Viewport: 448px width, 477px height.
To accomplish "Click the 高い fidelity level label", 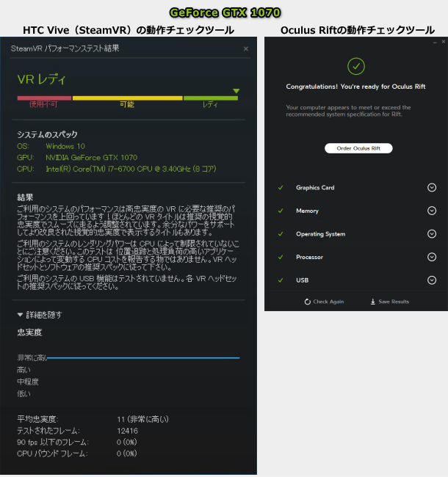I will (24, 370).
